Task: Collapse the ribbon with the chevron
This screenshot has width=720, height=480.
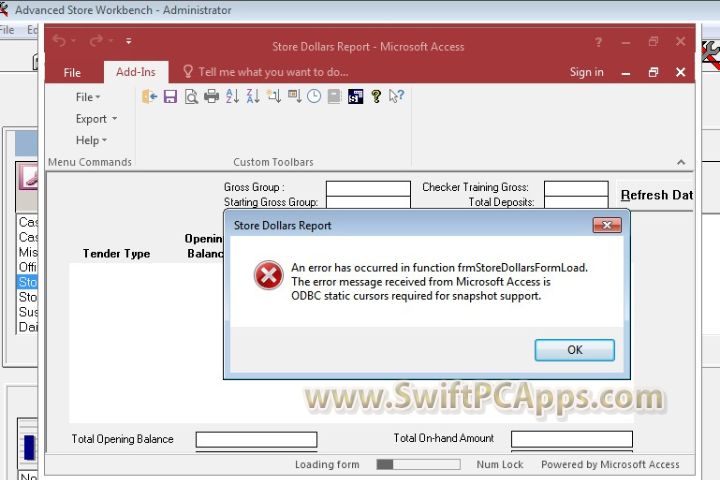Action: click(681, 162)
